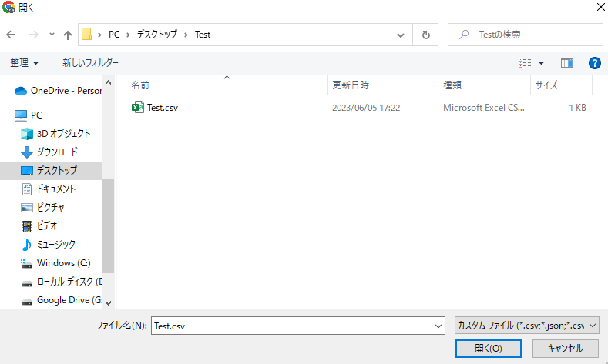608x364 pixels.
Task: Open the file type filter combo box
Action: pyautogui.click(x=527, y=326)
